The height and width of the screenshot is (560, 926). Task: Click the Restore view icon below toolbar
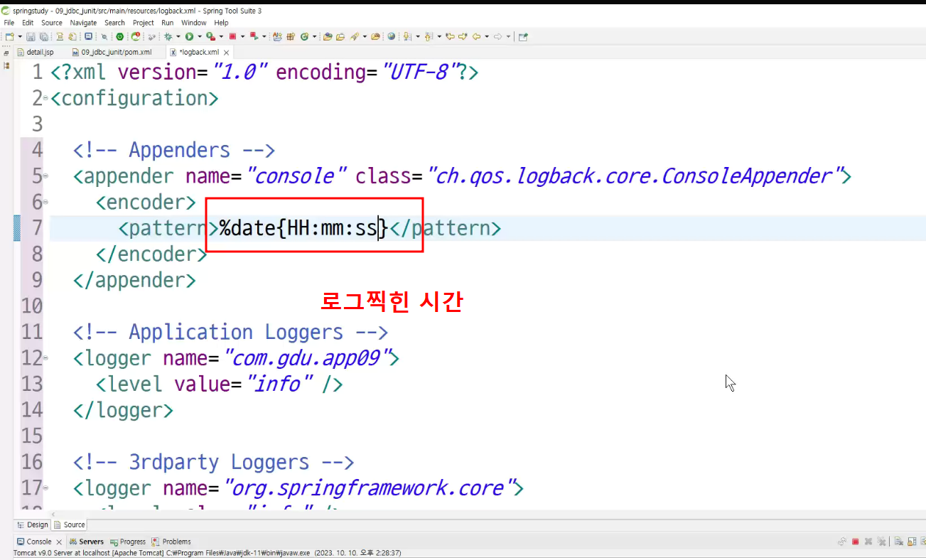point(6,53)
